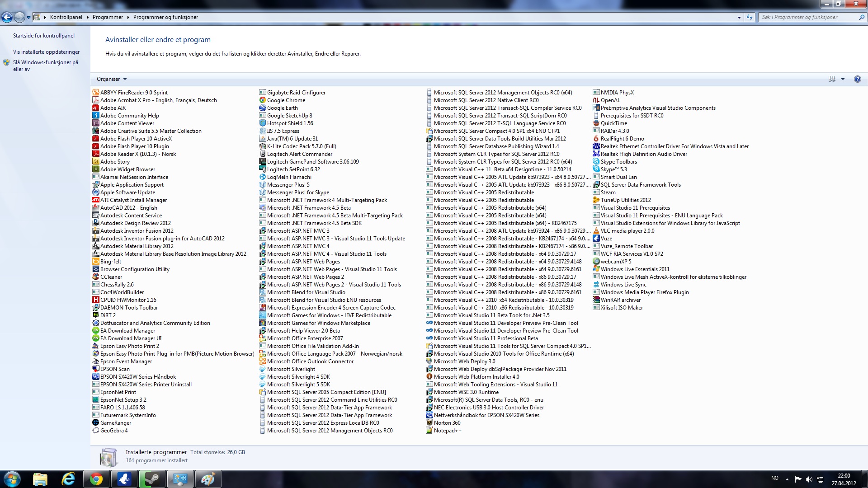Expand the arrow after Programmer breadcrumb
The height and width of the screenshot is (488, 868).
coord(128,17)
